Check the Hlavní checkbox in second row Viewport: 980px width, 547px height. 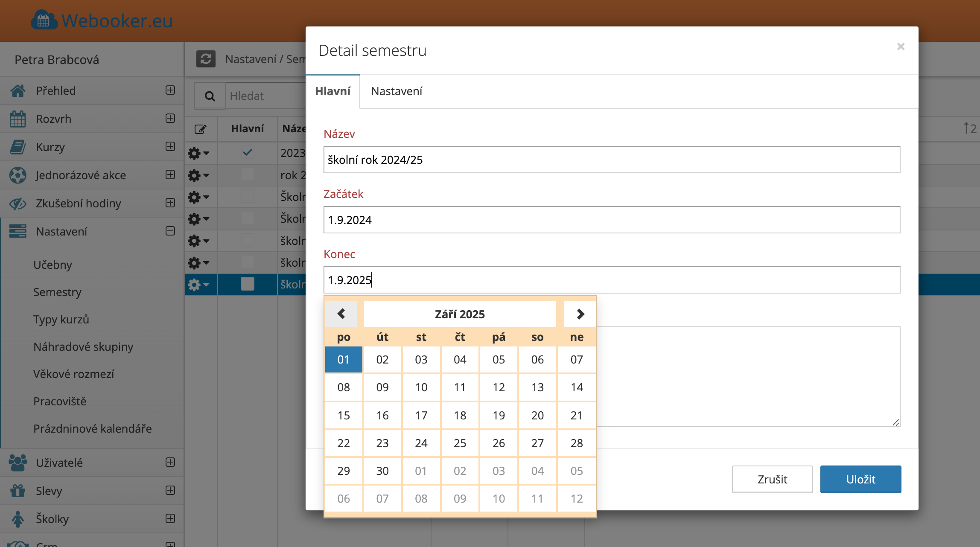click(x=247, y=175)
